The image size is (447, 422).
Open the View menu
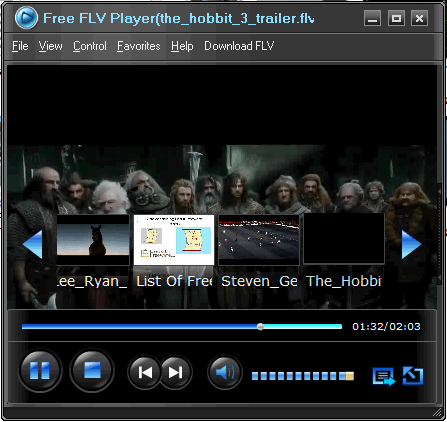point(50,46)
